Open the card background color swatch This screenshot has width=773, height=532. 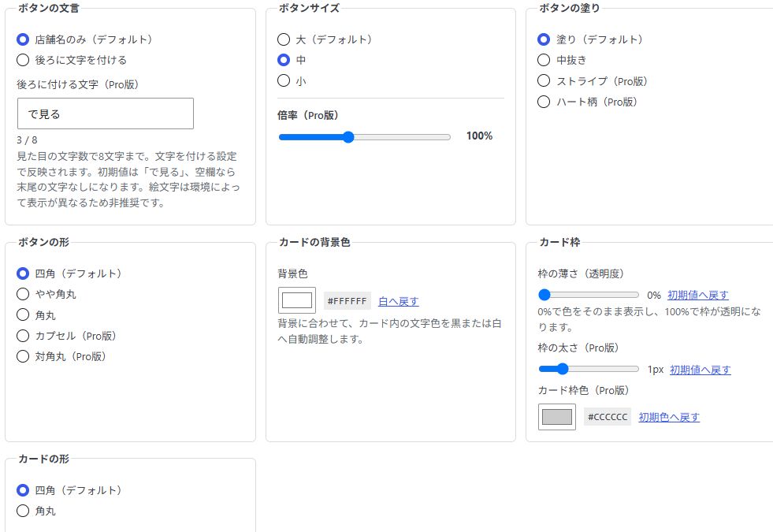[x=297, y=300]
